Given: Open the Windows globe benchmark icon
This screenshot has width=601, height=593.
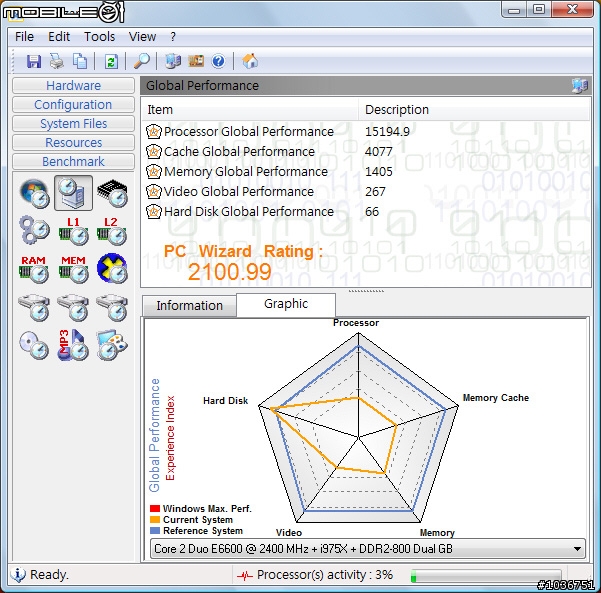Looking at the screenshot, I should click(x=34, y=193).
